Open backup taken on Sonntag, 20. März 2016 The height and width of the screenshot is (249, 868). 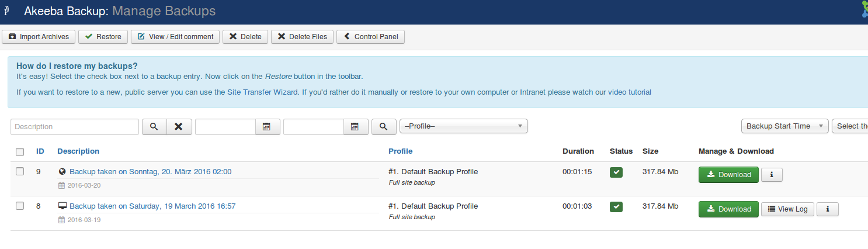tap(151, 172)
